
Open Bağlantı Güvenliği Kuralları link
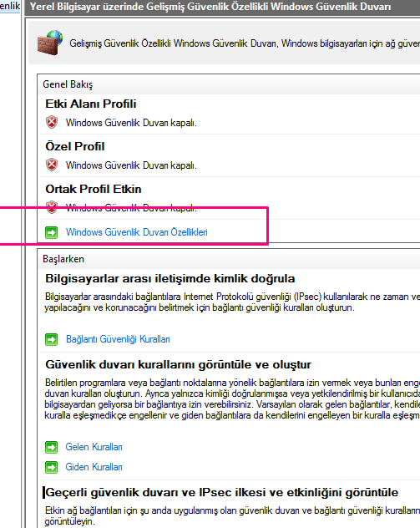pos(118,339)
